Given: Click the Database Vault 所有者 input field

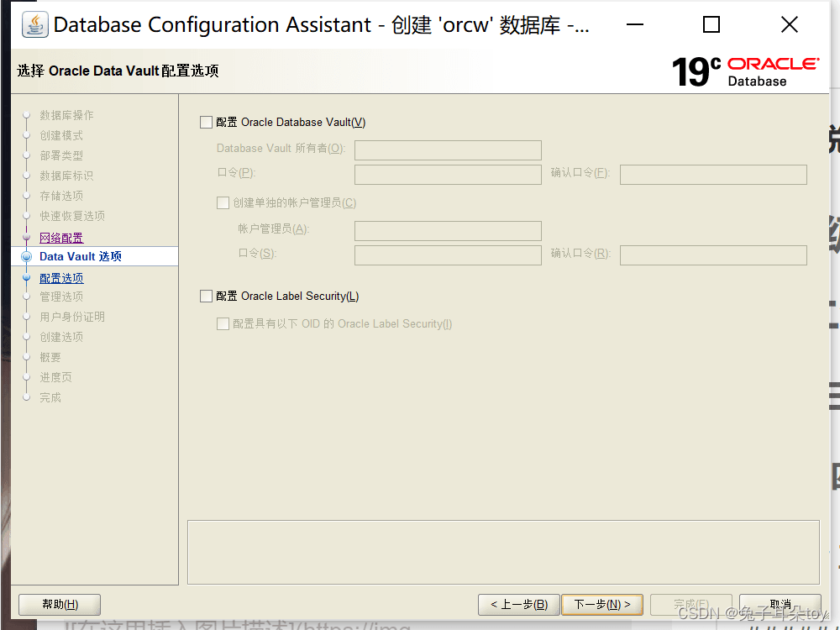Looking at the screenshot, I should coord(448,150).
